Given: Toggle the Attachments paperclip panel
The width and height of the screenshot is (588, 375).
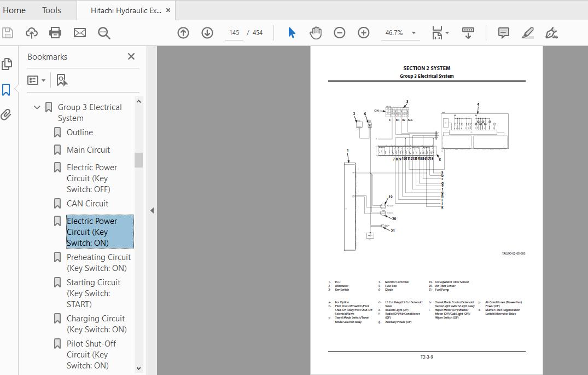Looking at the screenshot, I should pos(7,115).
